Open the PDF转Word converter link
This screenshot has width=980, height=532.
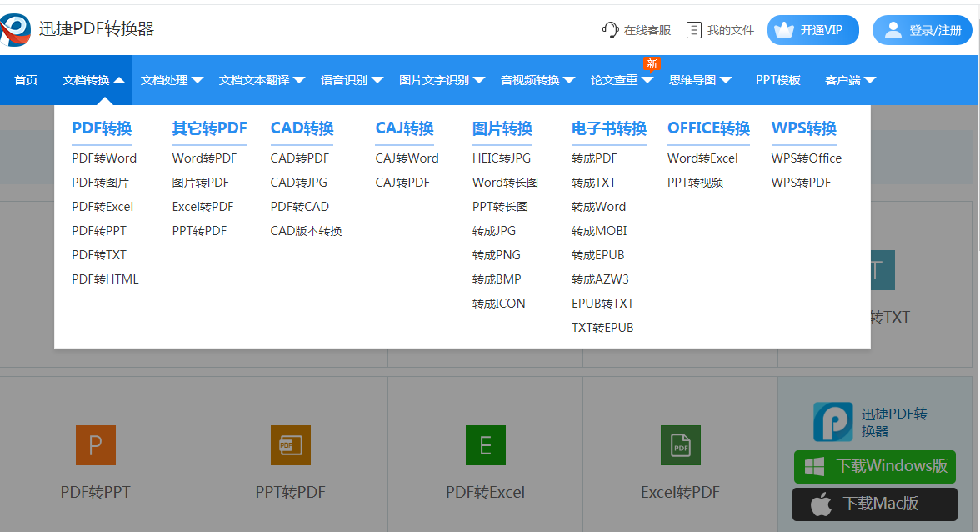pos(105,158)
